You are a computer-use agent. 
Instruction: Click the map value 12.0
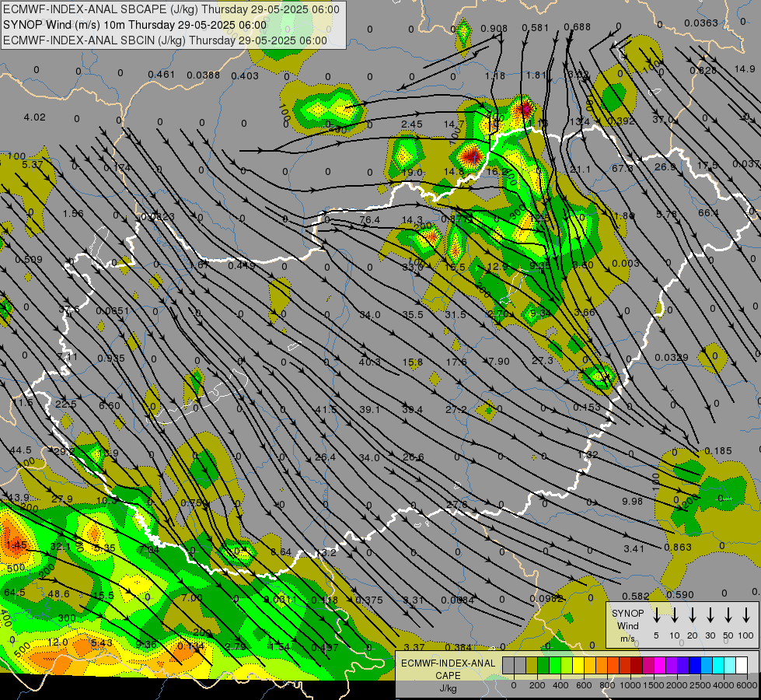pos(58,642)
